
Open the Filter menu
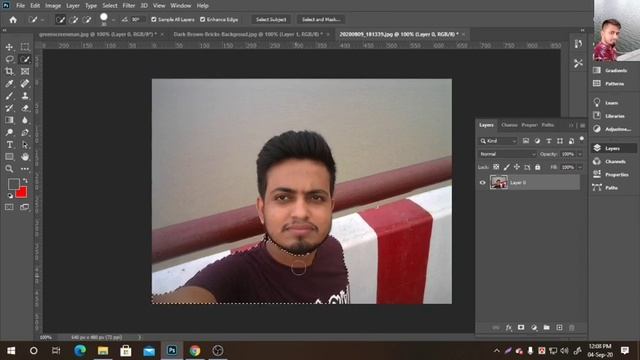129,6
